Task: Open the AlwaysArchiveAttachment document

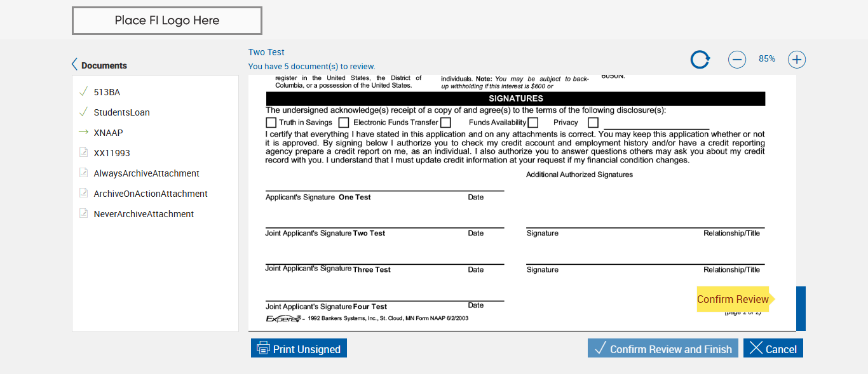Action: tap(147, 173)
